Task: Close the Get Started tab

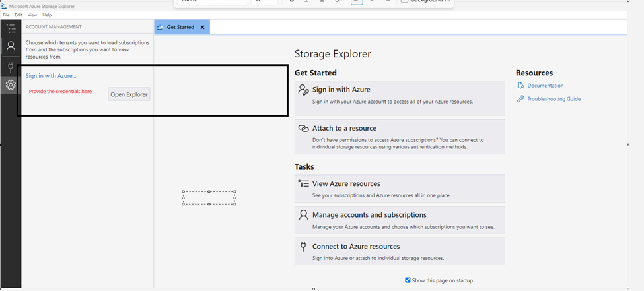Action: coord(203,27)
